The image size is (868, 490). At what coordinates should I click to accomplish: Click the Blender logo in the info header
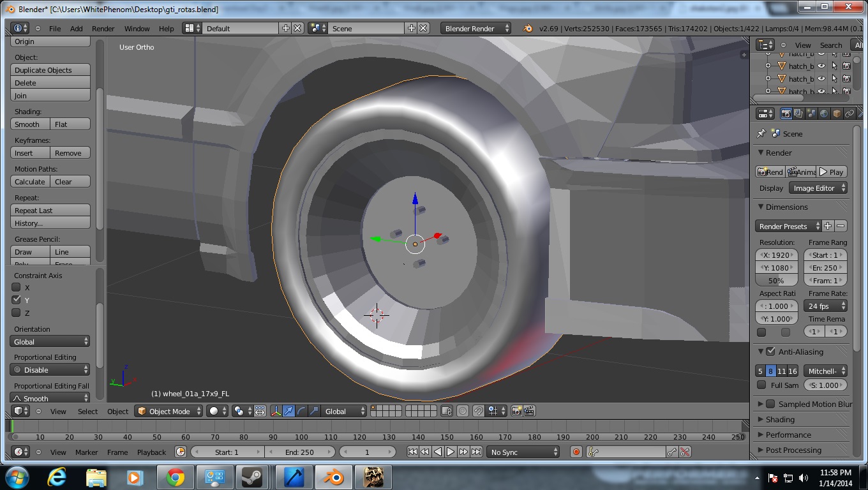click(527, 28)
